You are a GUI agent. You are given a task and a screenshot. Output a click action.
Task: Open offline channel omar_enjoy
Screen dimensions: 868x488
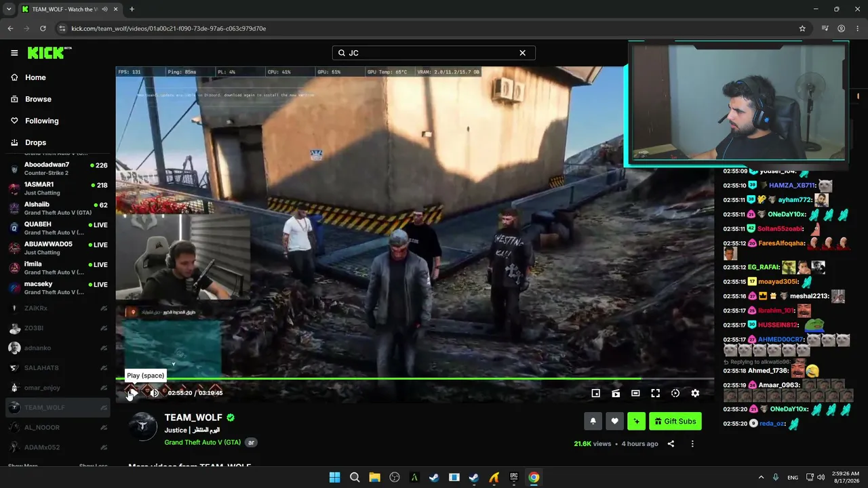[58, 388]
